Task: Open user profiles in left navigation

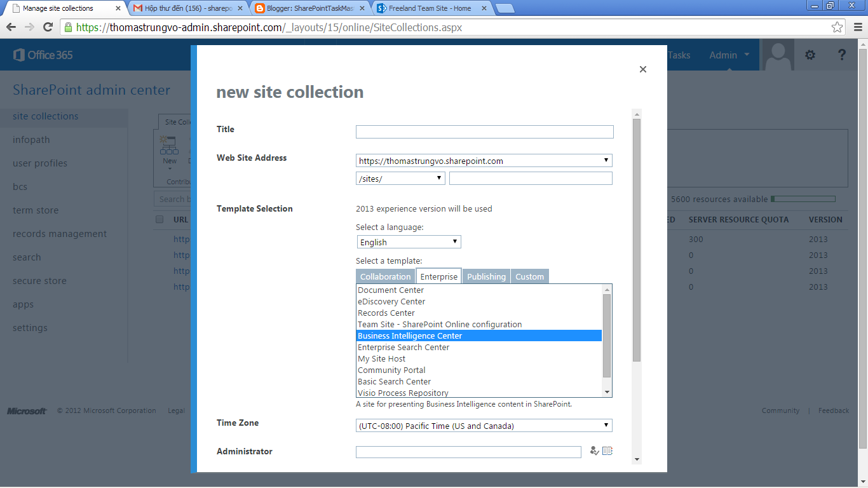Action: (x=40, y=163)
